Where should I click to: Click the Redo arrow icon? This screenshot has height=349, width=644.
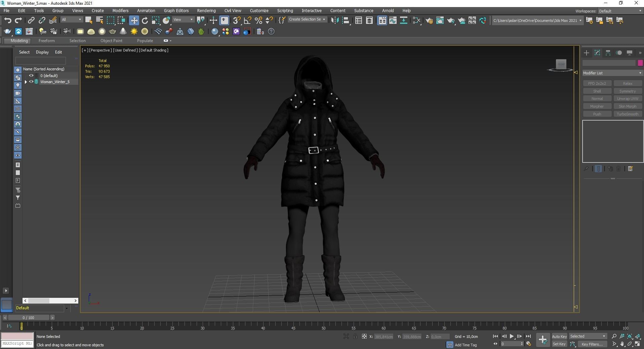(x=18, y=21)
